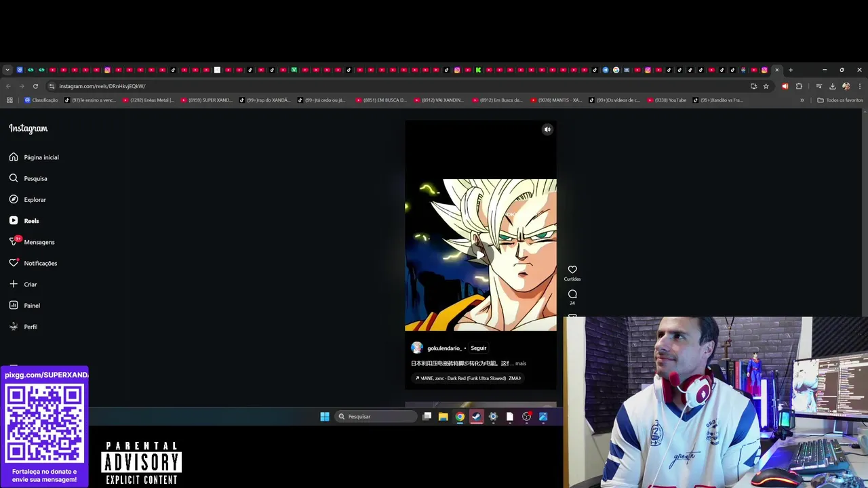Open the 'Enéas Metal' bookmark

click(x=149, y=100)
